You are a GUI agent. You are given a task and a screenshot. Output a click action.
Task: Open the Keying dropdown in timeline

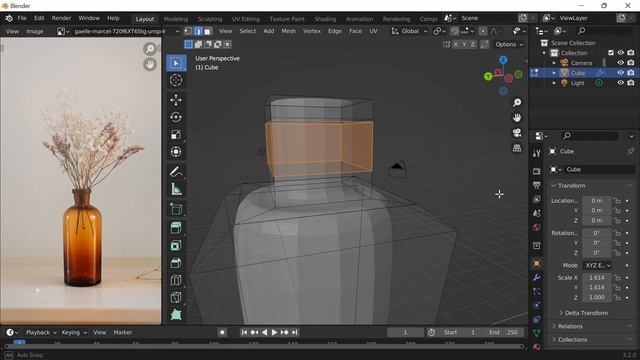[x=74, y=333]
